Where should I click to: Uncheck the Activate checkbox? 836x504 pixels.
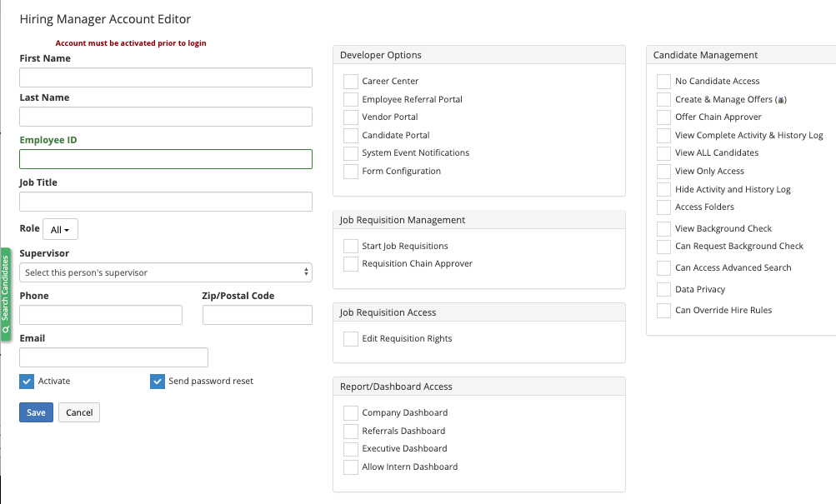[26, 381]
